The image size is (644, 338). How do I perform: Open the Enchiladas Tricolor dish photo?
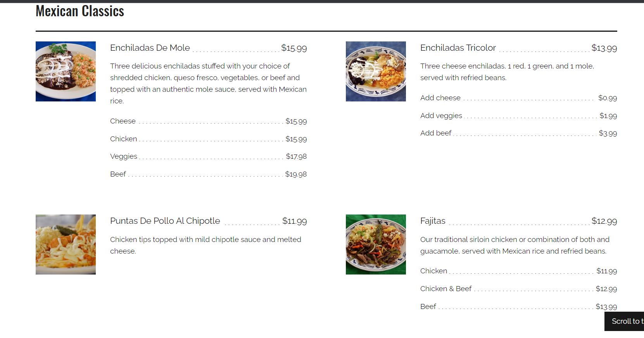click(x=376, y=71)
